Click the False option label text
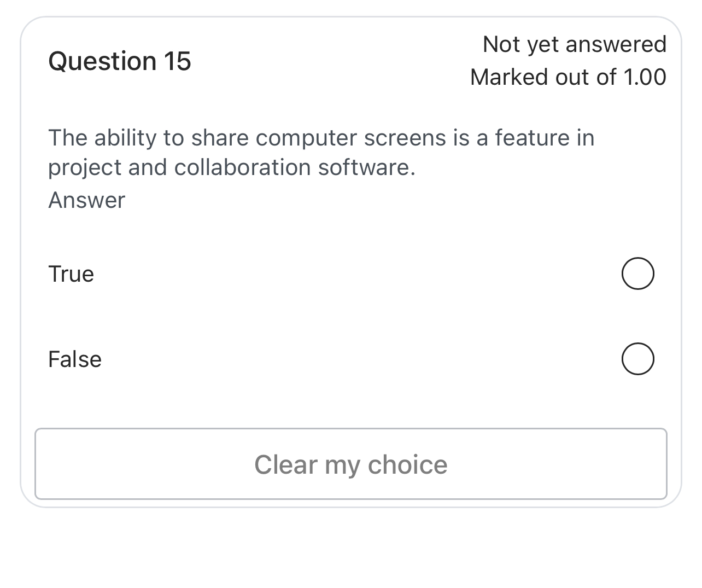 click(x=74, y=359)
